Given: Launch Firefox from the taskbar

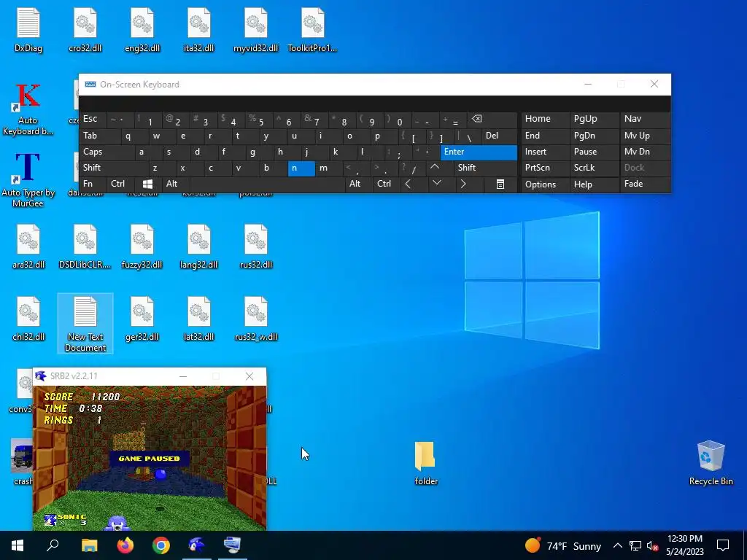Looking at the screenshot, I should pyautogui.click(x=125, y=545).
